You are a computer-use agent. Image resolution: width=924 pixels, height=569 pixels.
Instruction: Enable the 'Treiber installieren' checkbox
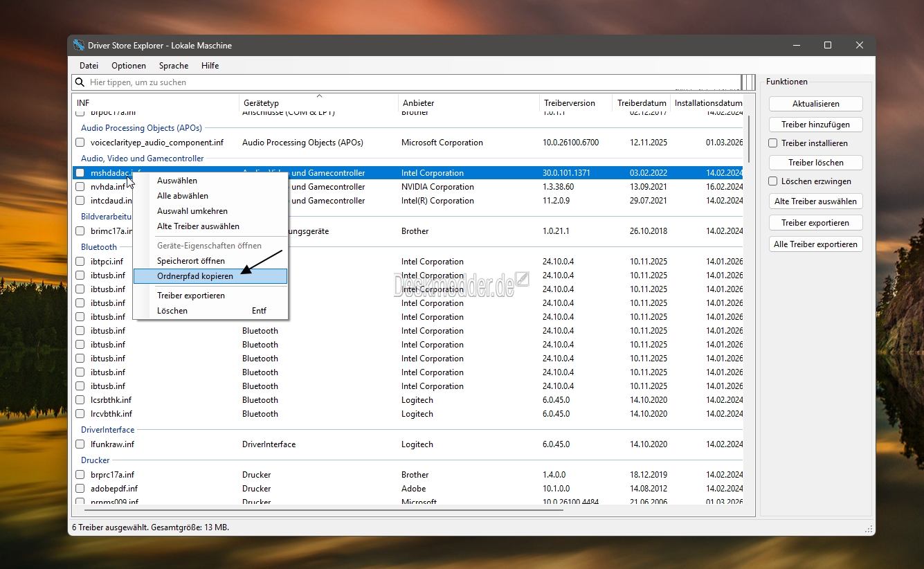click(x=773, y=143)
